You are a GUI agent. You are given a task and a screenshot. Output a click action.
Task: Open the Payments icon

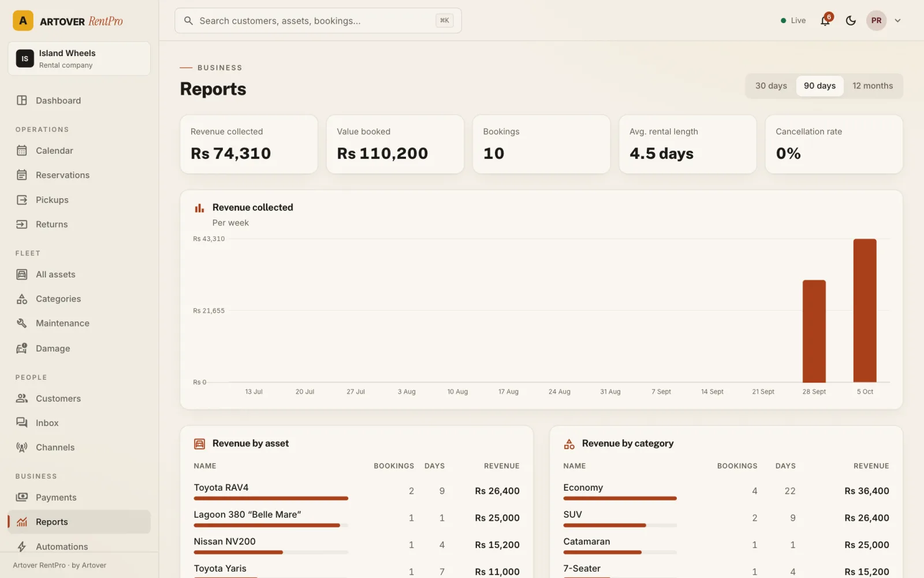click(22, 497)
